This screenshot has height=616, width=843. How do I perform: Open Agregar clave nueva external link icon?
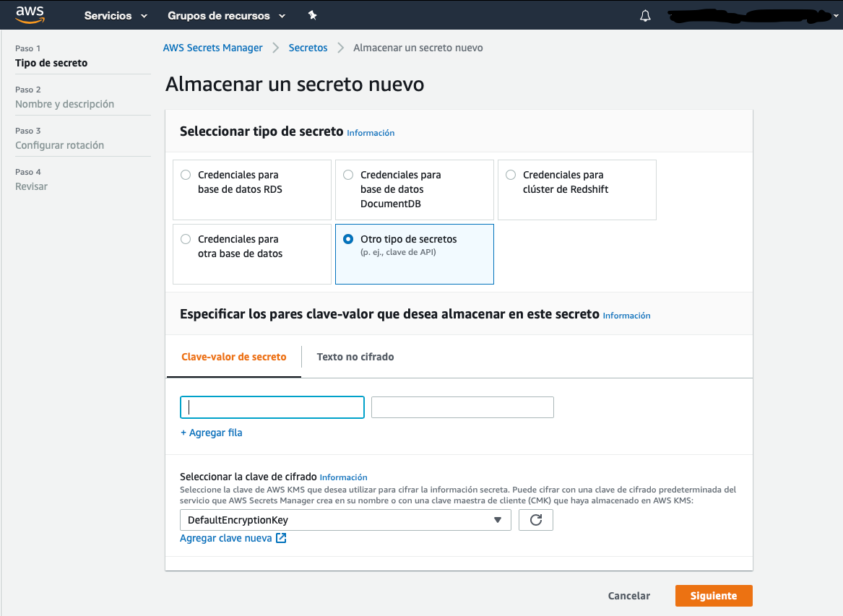[x=281, y=538]
